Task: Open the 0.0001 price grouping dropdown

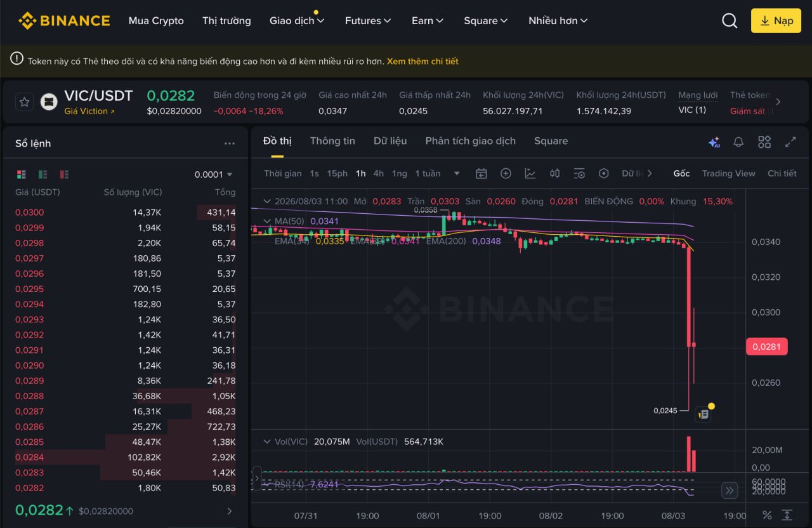Action: 214,175
